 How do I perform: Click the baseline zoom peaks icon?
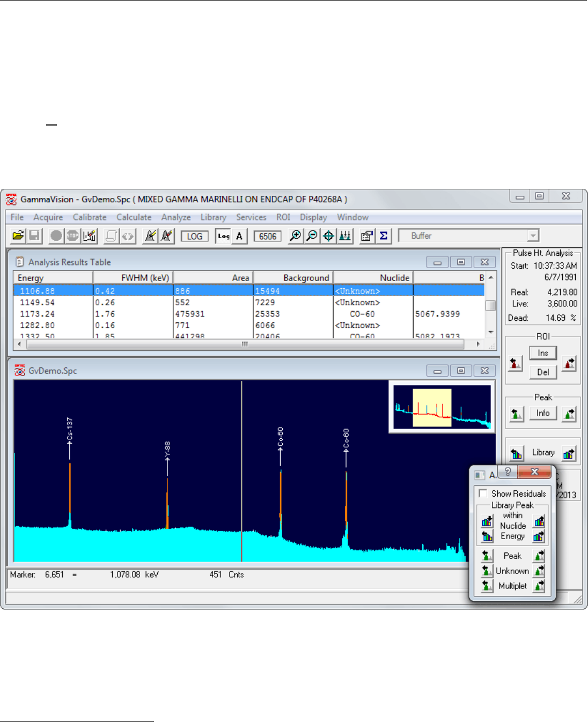[345, 236]
